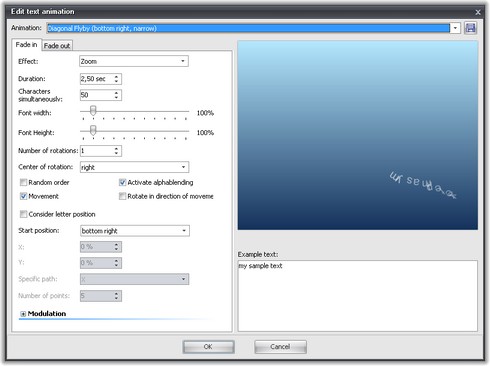This screenshot has height=366, width=490.
Task: Expand the Modulation section
Action: click(23, 314)
